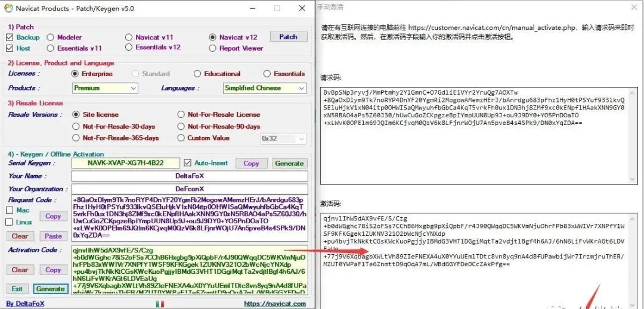Toggle the Auto-Insert checkbox
Screen dimensions: 644x309
pos(188,163)
